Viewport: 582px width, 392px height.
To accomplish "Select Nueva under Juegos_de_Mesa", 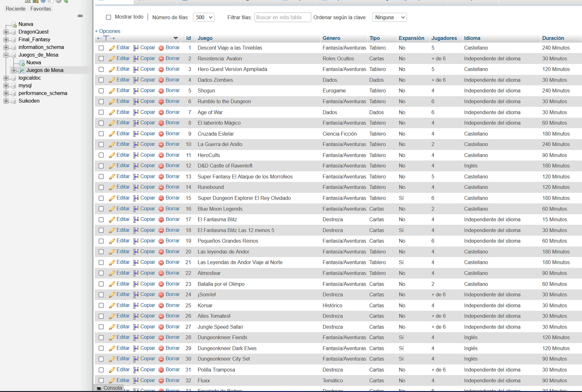I will coord(34,63).
